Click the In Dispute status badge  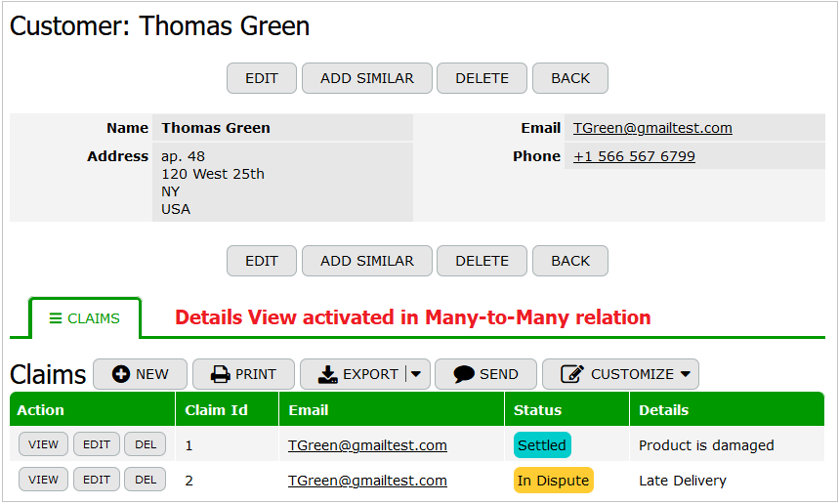coord(553,481)
